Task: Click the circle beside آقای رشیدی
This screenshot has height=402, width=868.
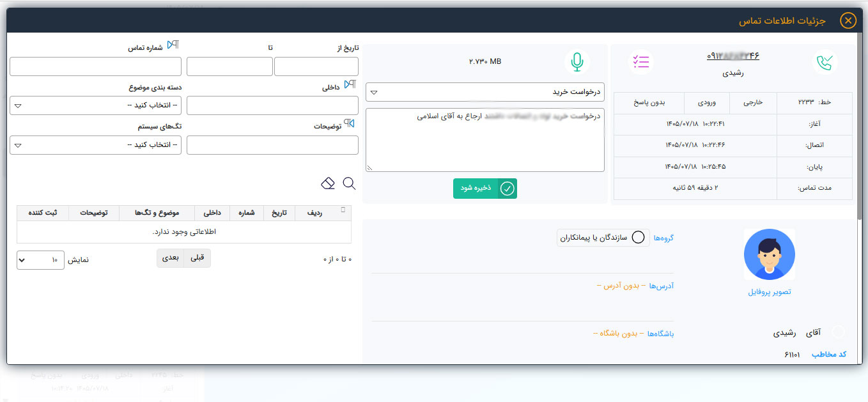Action: point(838,332)
